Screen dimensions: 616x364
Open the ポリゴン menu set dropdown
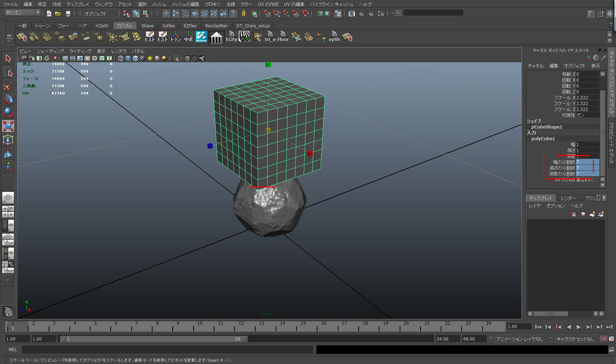coord(23,13)
